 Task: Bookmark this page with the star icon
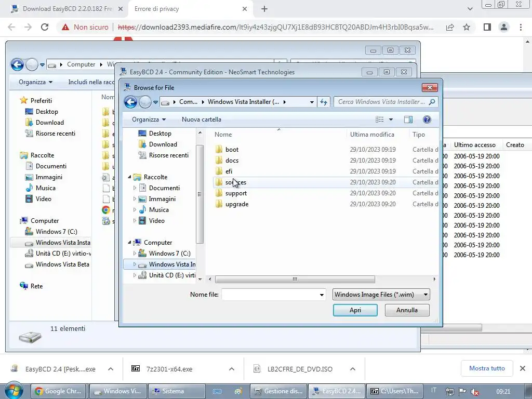(x=467, y=27)
